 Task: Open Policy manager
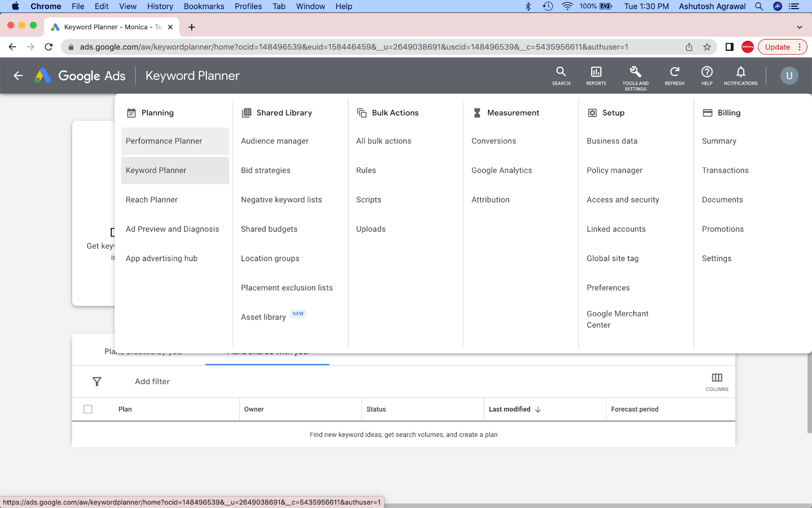[x=615, y=171]
